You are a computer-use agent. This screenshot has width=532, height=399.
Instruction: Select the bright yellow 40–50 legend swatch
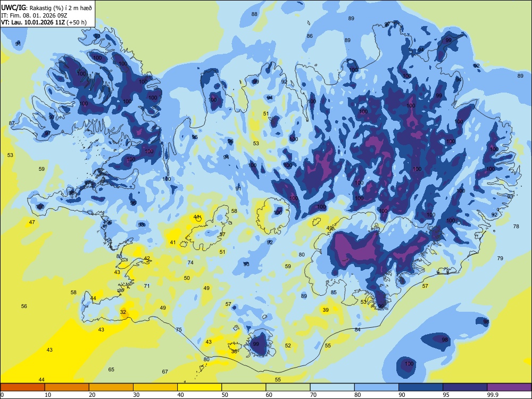pos(199,387)
